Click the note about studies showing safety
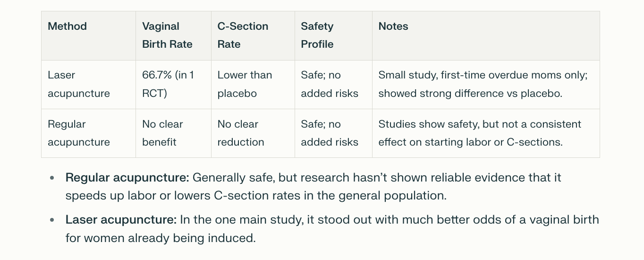644x260 pixels. click(480, 133)
